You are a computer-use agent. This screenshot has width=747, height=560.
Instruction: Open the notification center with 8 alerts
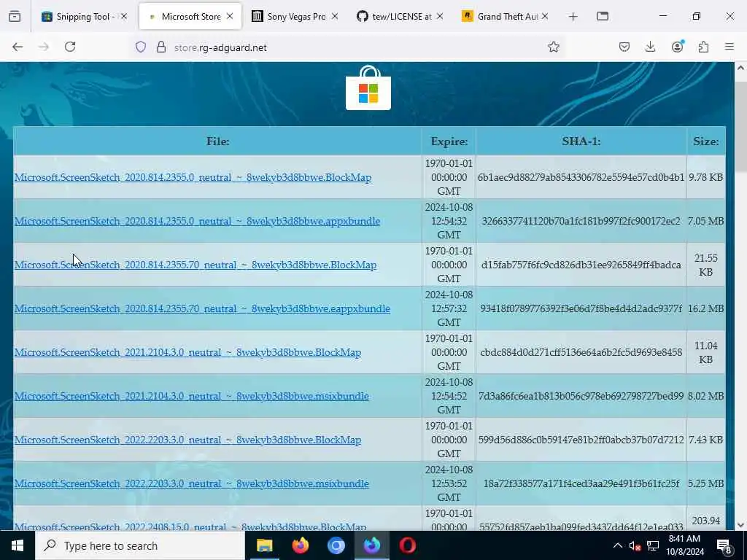click(x=724, y=546)
